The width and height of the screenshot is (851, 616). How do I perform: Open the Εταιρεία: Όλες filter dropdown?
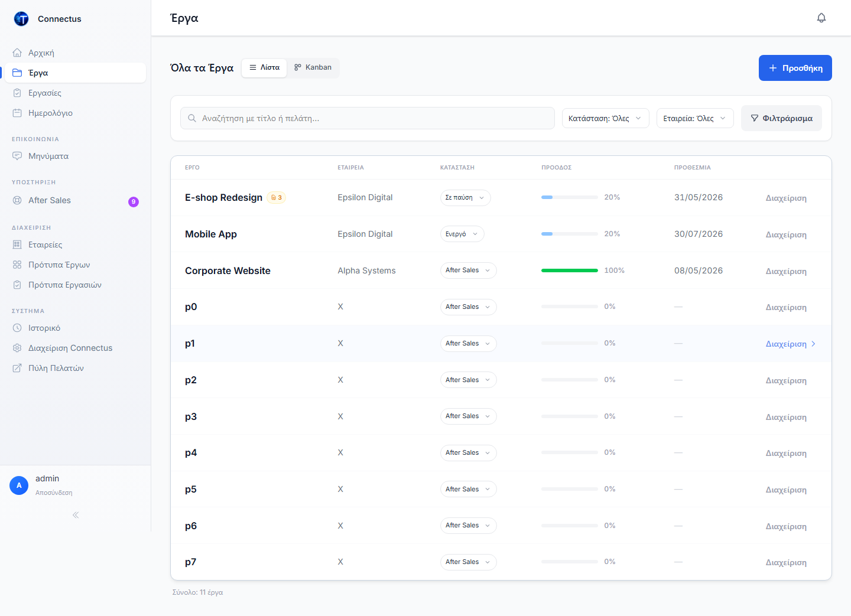click(x=695, y=118)
